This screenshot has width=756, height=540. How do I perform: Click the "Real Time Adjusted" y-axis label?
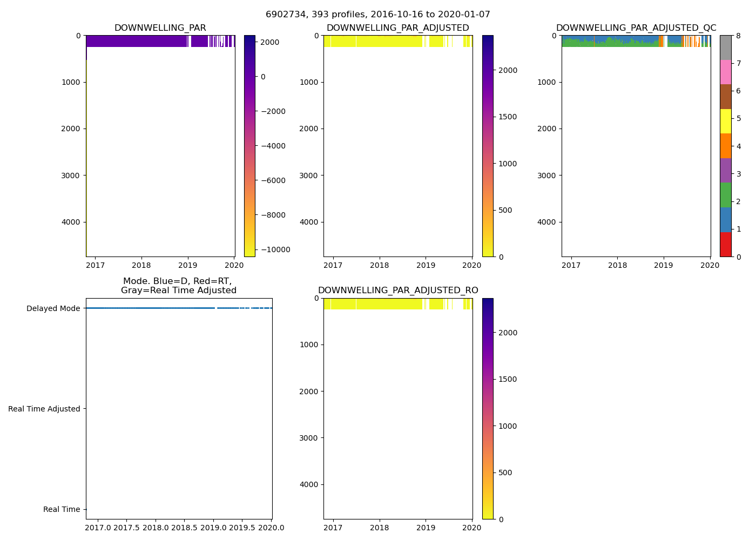pyautogui.click(x=44, y=409)
